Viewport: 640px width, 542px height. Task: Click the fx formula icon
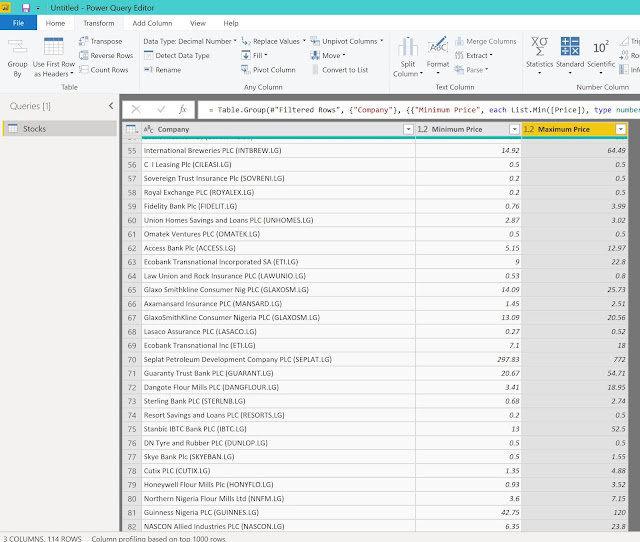pyautogui.click(x=182, y=109)
